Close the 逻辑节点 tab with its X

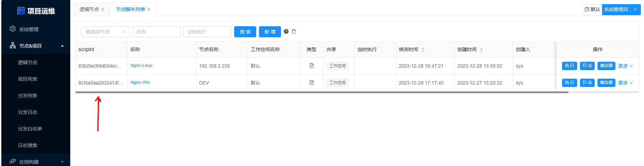(103, 10)
